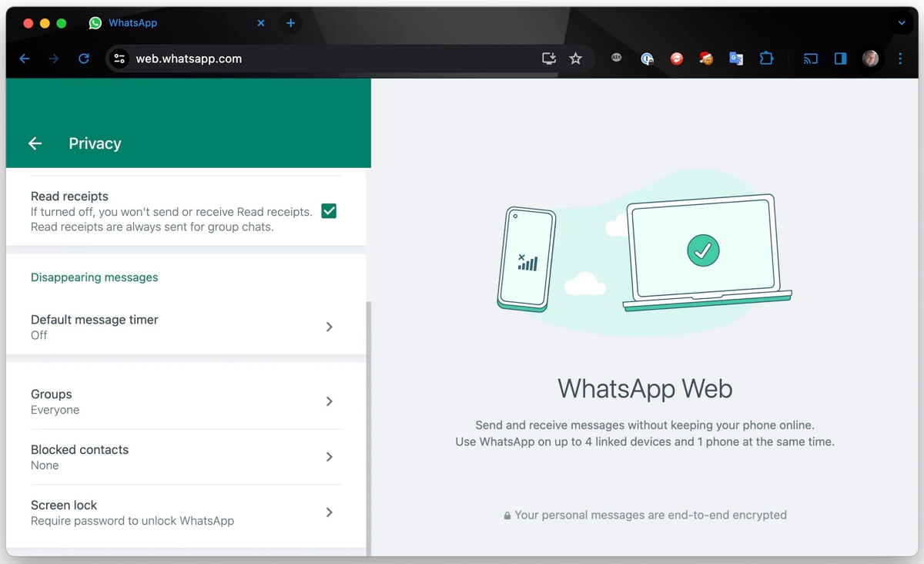Click the web.whatsapp.com address field
Image resolution: width=924 pixels, height=564 pixels.
coord(331,59)
